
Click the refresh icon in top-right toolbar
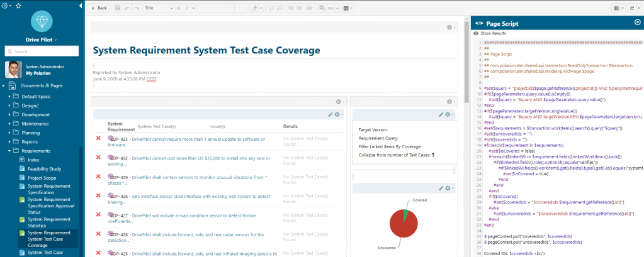[x=631, y=8]
